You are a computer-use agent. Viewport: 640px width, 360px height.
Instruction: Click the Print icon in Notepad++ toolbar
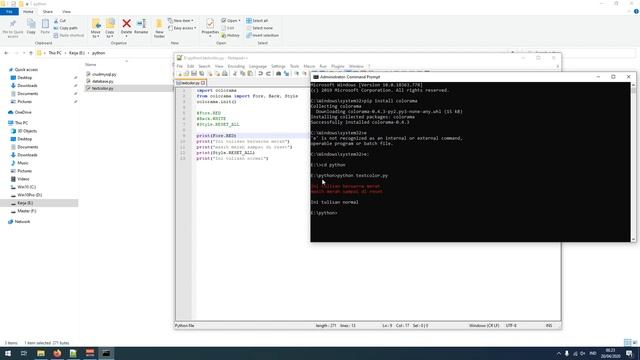[x=224, y=73]
